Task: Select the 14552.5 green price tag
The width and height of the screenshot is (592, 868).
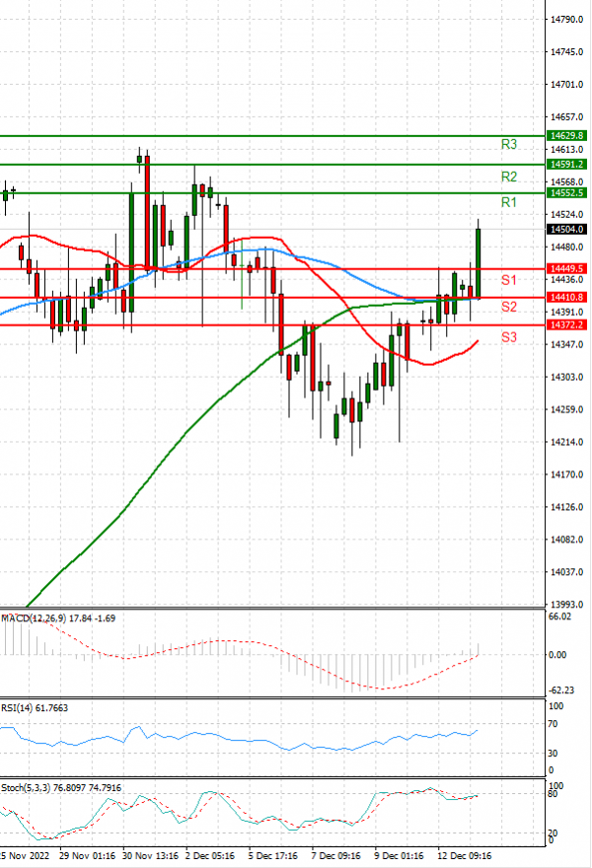Action: coord(566,193)
